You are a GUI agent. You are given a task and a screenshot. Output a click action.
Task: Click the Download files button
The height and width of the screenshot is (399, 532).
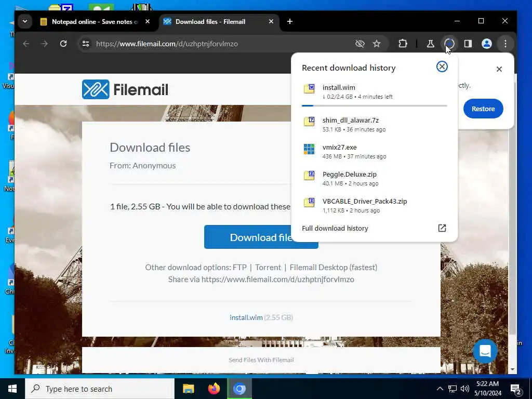click(261, 237)
